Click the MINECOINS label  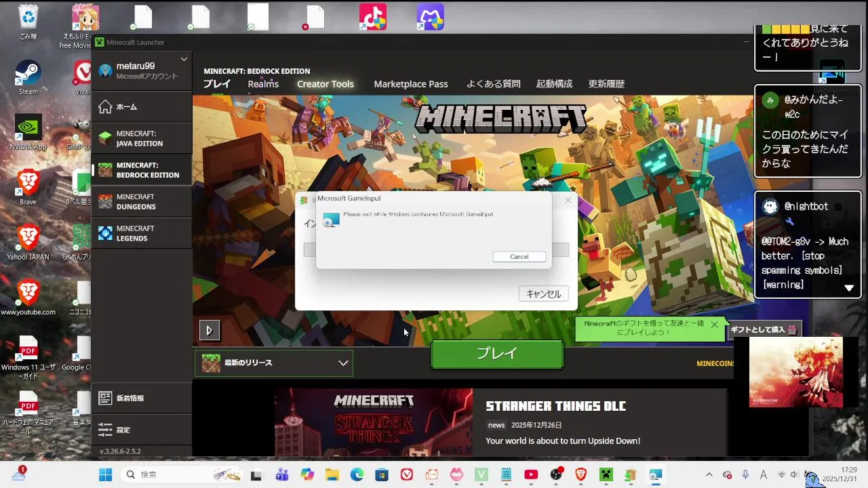pyautogui.click(x=715, y=363)
